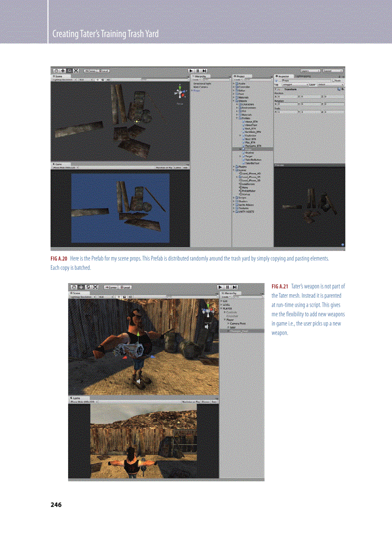The height and width of the screenshot is (540, 392).
Task: Select the Scale tool in the toolbar
Action: pyautogui.click(x=76, y=71)
